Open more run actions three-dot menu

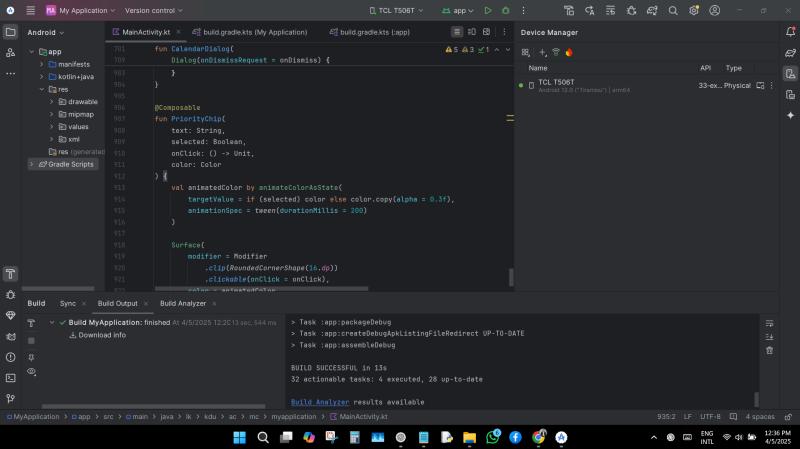(523, 11)
